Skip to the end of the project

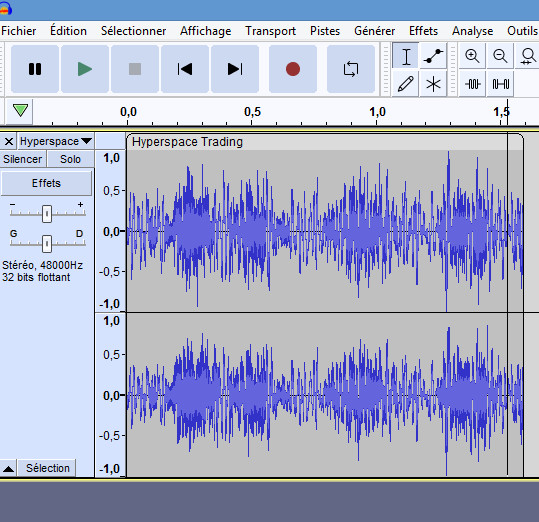point(235,69)
